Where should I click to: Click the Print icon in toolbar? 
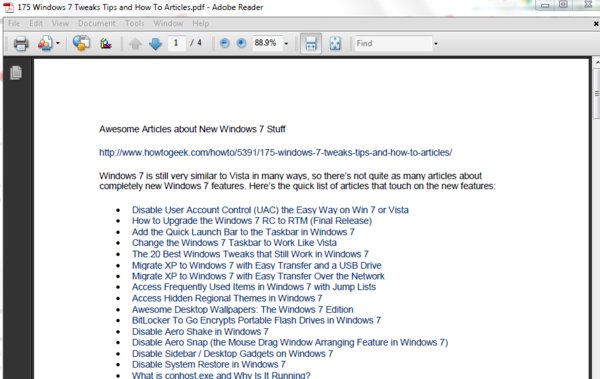[21, 43]
